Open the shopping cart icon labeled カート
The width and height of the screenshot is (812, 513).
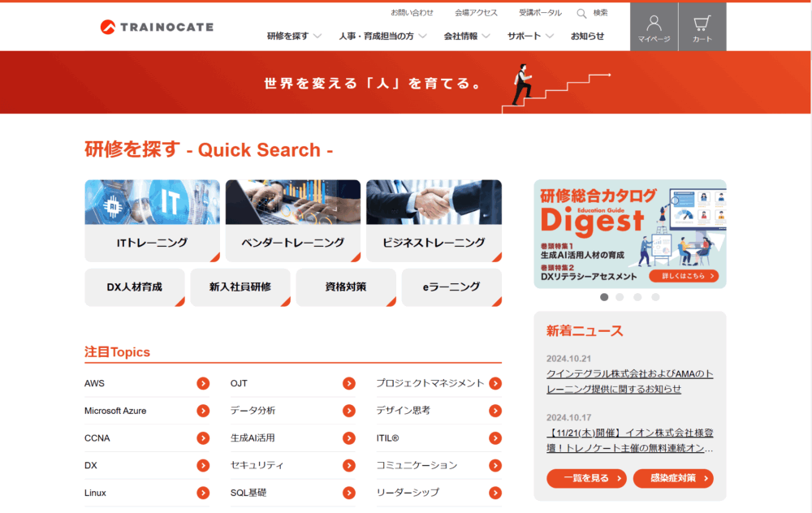pos(702,27)
